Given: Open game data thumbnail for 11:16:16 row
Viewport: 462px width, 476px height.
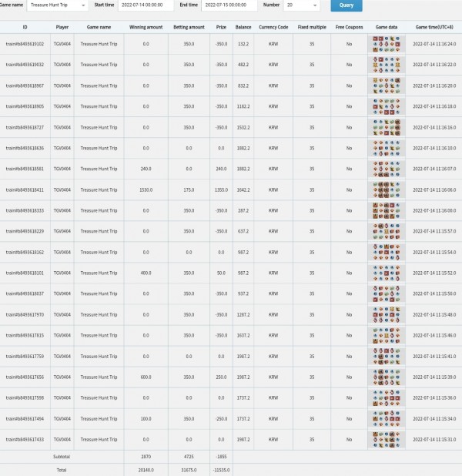Looking at the screenshot, I should tap(387, 128).
